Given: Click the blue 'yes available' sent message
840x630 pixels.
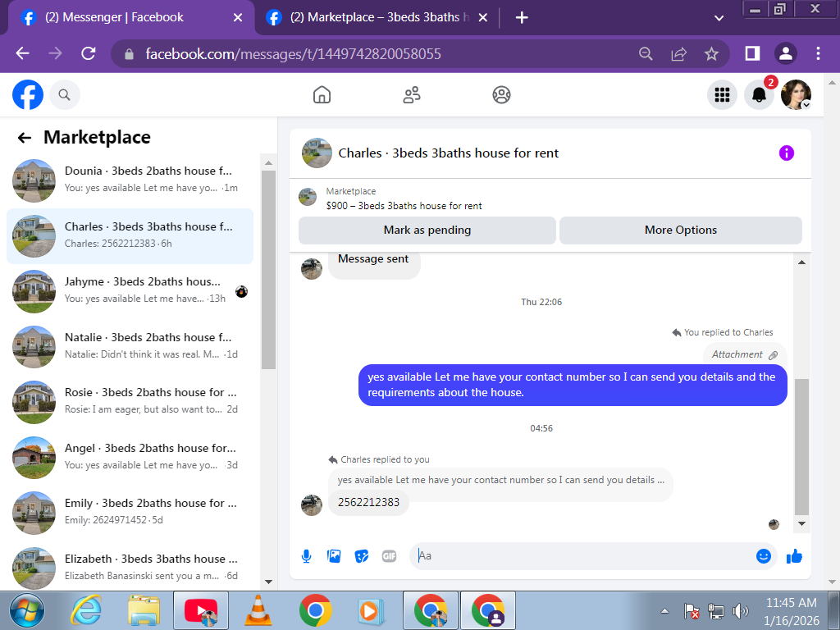Looking at the screenshot, I should (x=572, y=385).
